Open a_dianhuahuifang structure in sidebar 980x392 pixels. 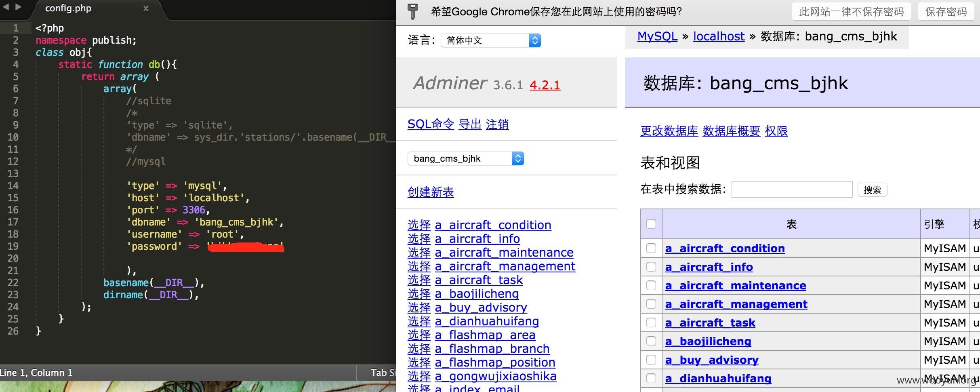click(487, 321)
